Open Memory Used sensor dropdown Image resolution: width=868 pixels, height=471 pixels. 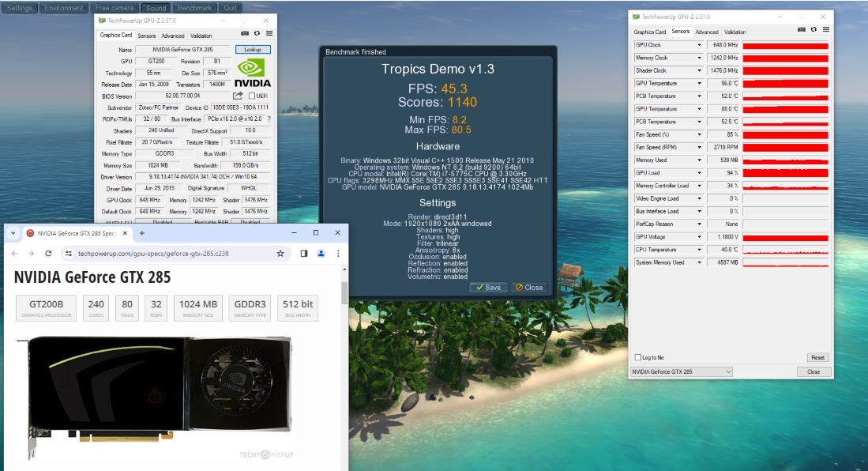[x=699, y=160]
